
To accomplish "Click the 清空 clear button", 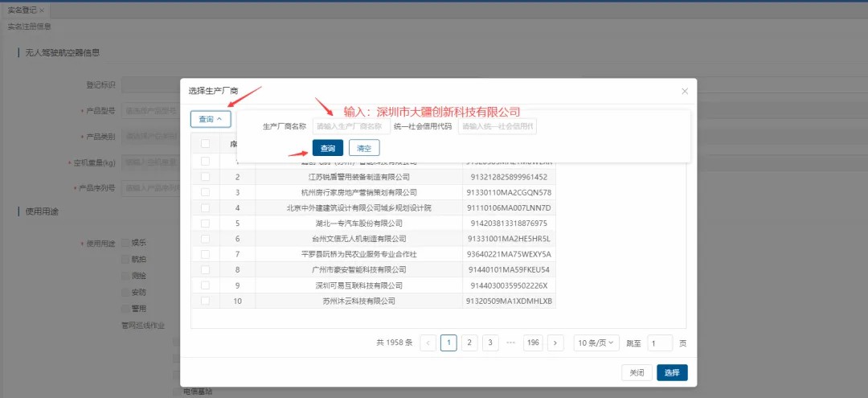I will (364, 148).
